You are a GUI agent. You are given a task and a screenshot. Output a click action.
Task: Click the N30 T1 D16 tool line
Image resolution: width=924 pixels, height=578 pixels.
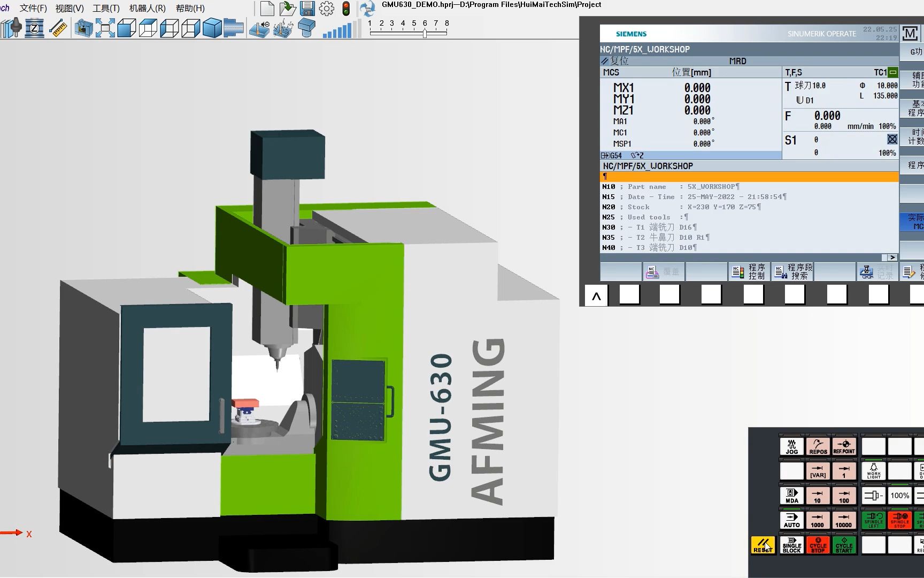click(x=749, y=227)
